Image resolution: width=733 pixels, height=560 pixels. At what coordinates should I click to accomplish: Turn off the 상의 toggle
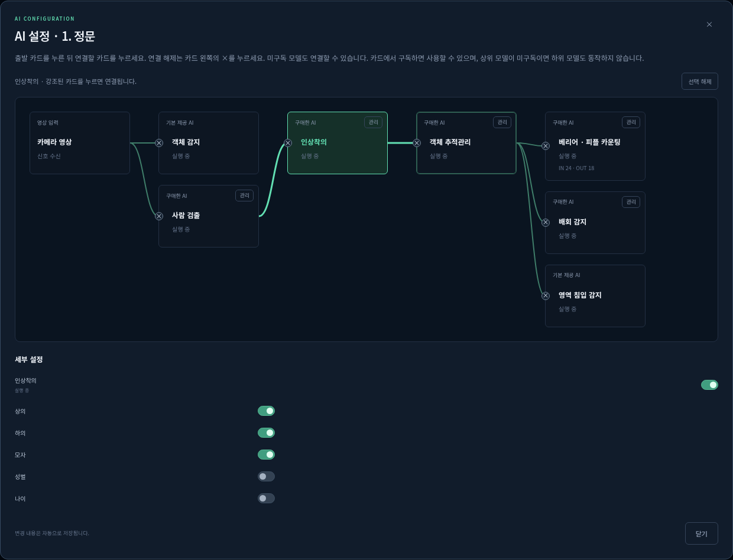tap(266, 411)
